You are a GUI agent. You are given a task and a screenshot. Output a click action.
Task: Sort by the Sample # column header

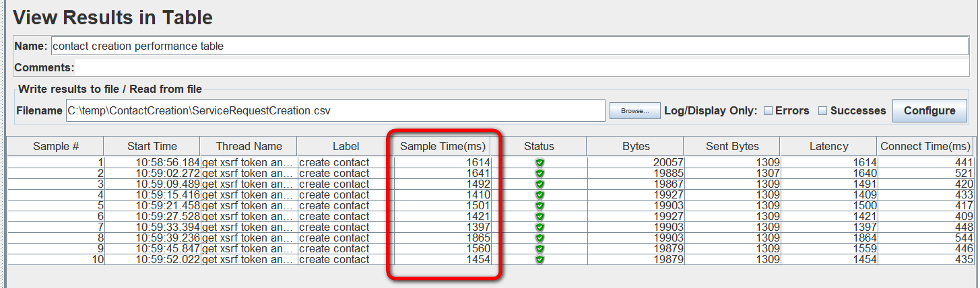point(56,146)
